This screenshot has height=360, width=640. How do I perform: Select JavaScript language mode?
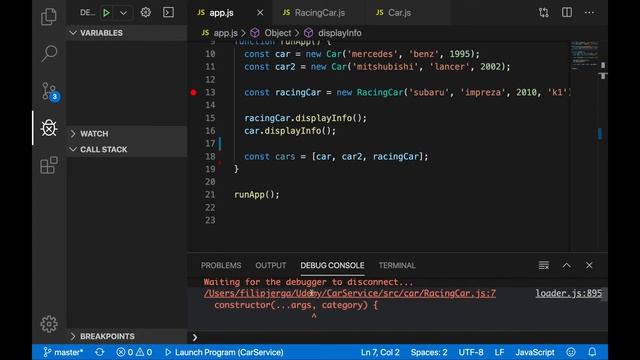[535, 352]
